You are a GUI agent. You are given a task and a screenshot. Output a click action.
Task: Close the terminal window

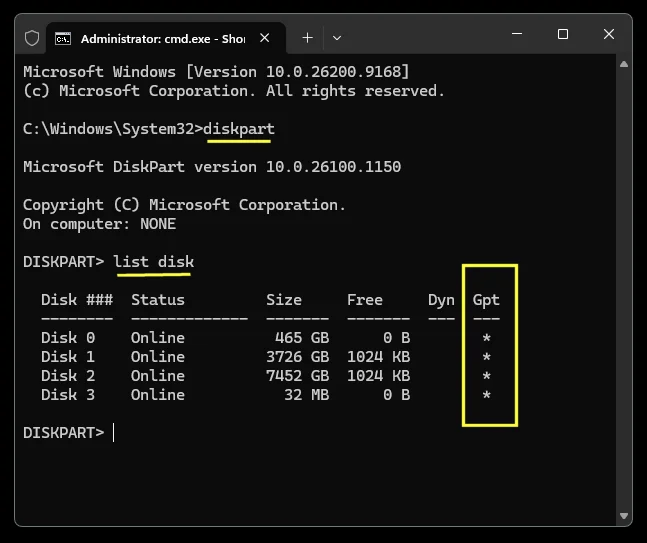[x=609, y=34]
